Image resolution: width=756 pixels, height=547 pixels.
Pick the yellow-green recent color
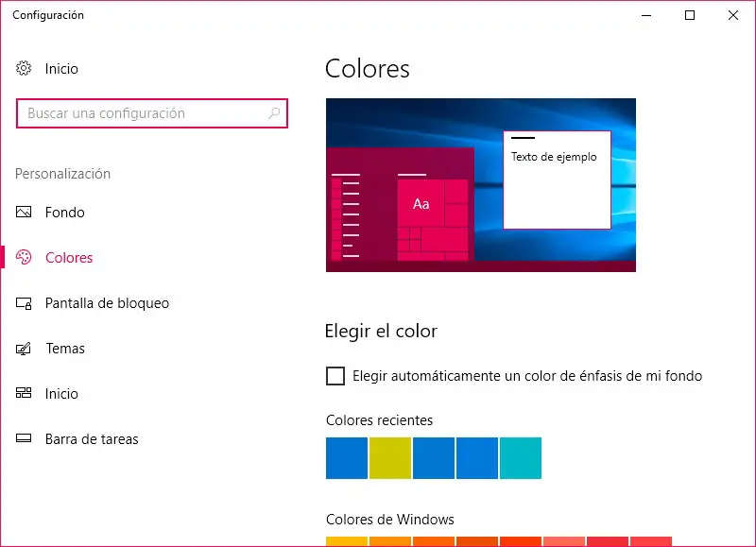coord(390,458)
